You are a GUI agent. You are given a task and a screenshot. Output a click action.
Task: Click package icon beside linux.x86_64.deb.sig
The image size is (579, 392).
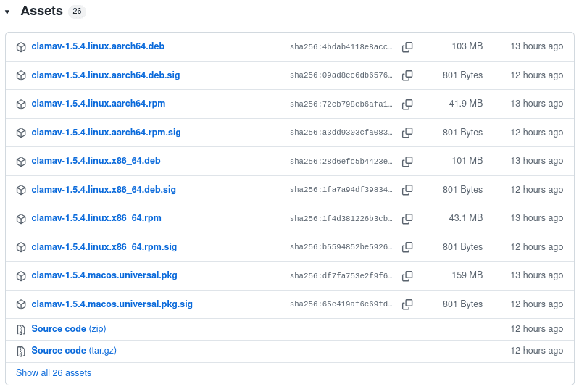pyautogui.click(x=21, y=190)
